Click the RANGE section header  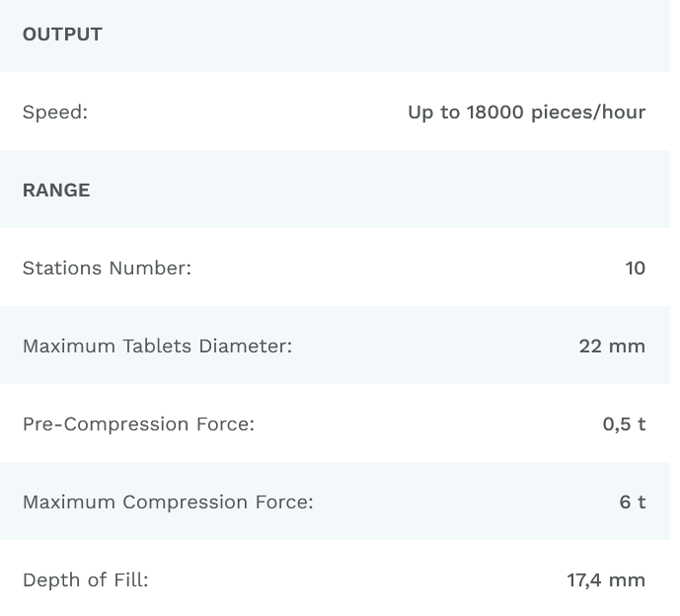pyautogui.click(x=56, y=191)
